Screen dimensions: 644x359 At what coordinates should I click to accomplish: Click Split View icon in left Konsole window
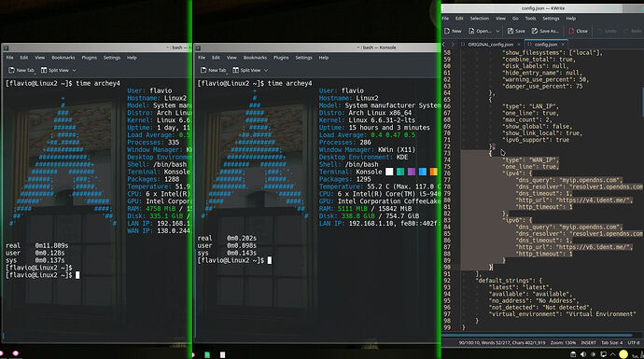click(44, 70)
